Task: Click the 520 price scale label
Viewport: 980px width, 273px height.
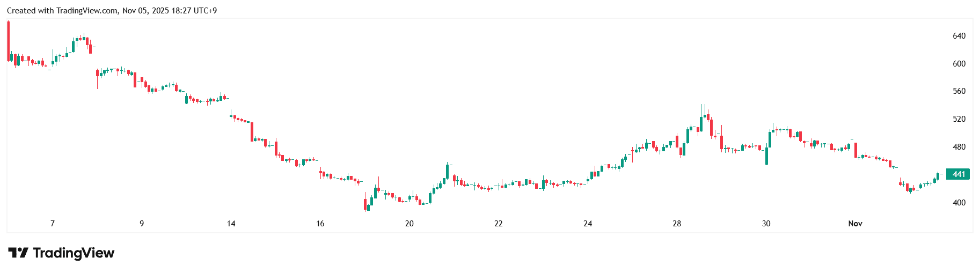Action: [959, 119]
